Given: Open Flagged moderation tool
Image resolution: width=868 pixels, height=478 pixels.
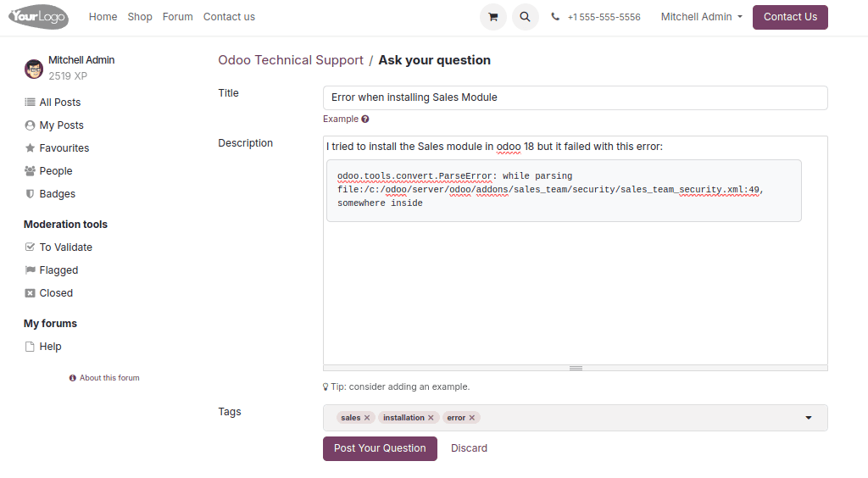Looking at the screenshot, I should (x=58, y=270).
